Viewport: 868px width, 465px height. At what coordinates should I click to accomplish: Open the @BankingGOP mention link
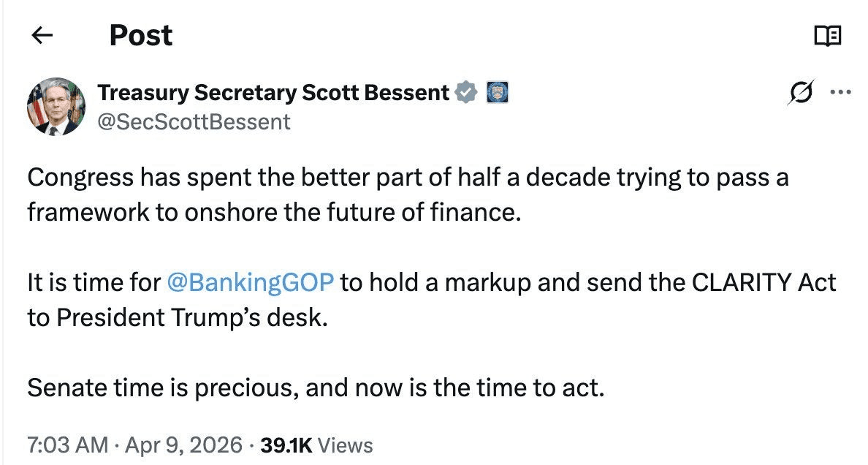click(251, 282)
